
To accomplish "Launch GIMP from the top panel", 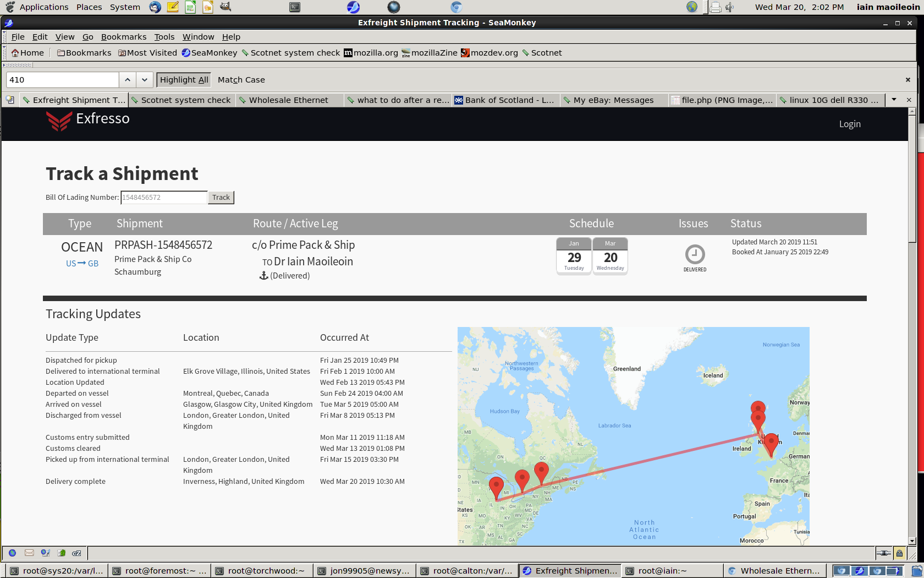I will pyautogui.click(x=226, y=7).
